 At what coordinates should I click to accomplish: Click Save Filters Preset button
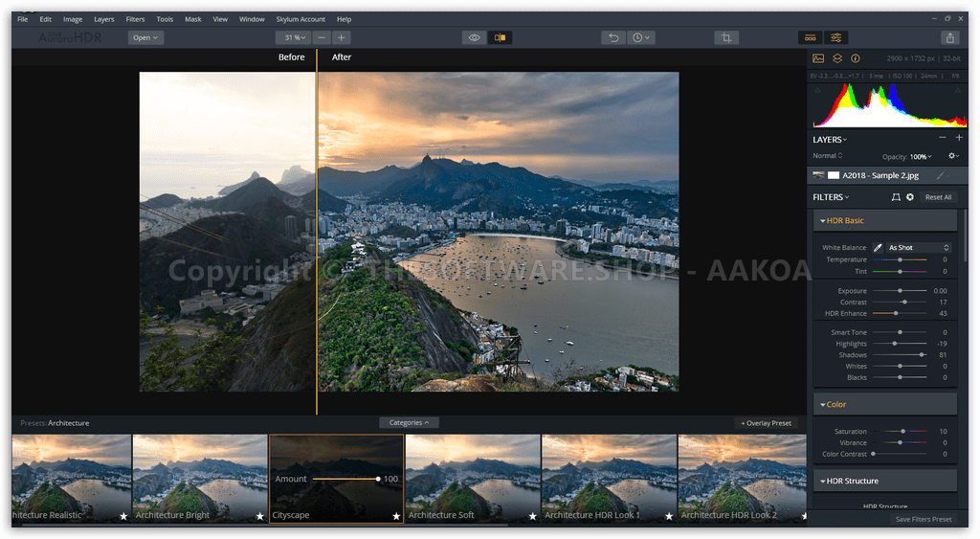click(x=924, y=519)
